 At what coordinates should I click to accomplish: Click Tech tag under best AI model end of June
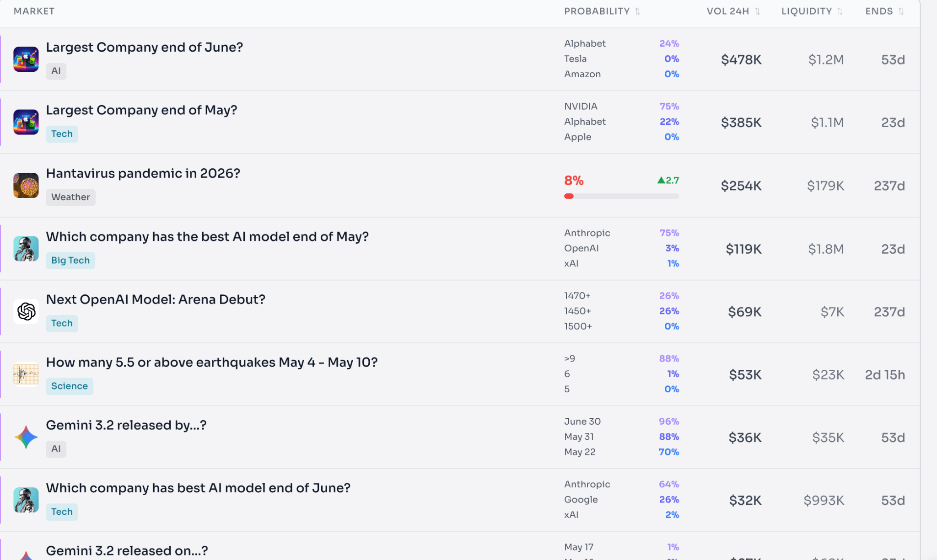click(62, 512)
